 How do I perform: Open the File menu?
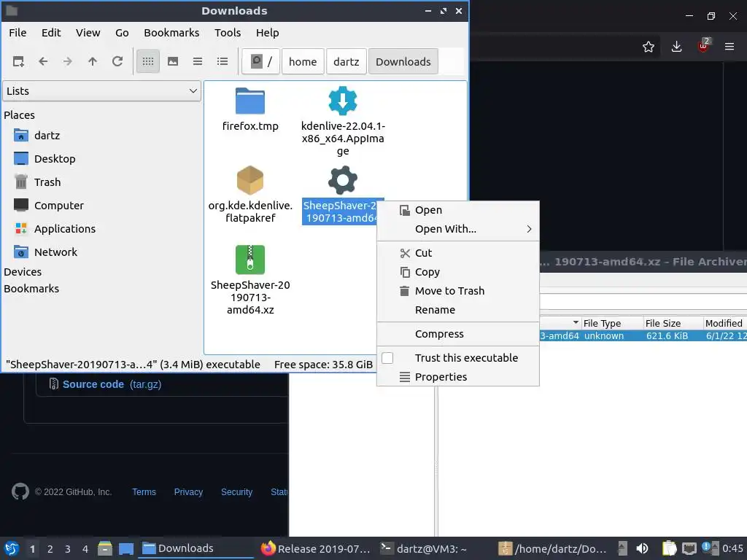pos(18,33)
